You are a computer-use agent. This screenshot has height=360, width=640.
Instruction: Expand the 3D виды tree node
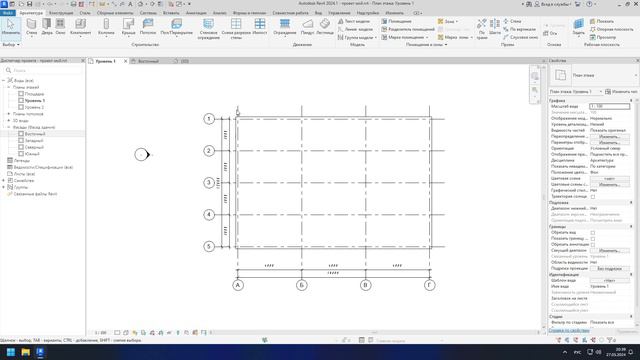coord(9,120)
